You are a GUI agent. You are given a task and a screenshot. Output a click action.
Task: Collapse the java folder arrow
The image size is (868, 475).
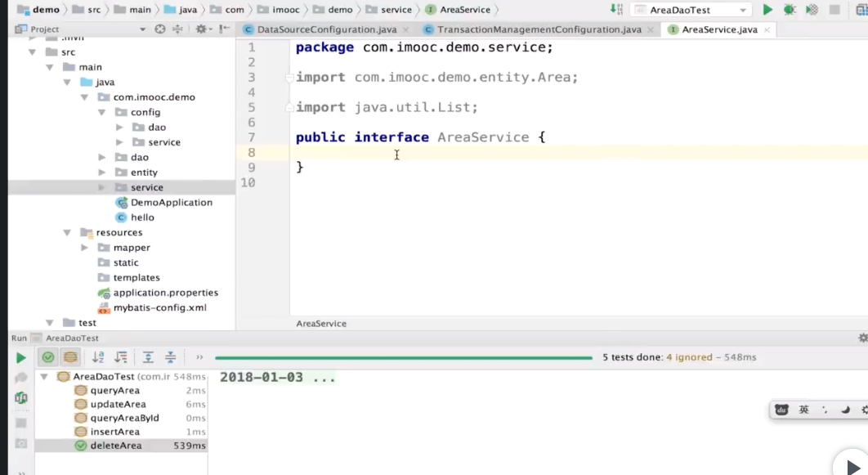pyautogui.click(x=66, y=82)
